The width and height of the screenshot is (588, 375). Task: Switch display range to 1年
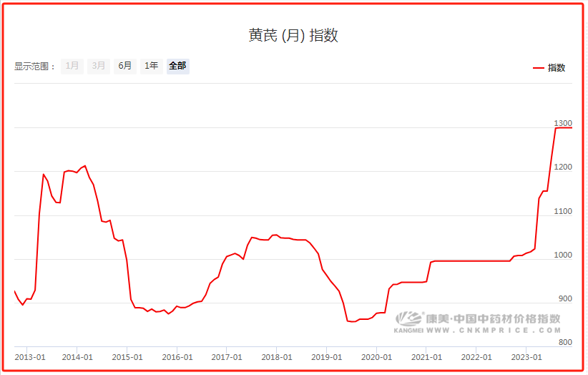click(x=152, y=66)
